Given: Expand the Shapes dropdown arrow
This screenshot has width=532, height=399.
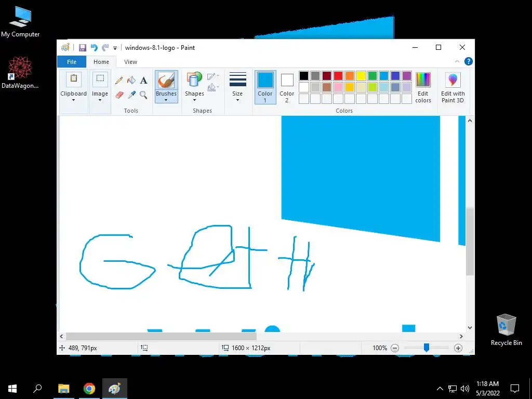Looking at the screenshot, I should coord(194,100).
